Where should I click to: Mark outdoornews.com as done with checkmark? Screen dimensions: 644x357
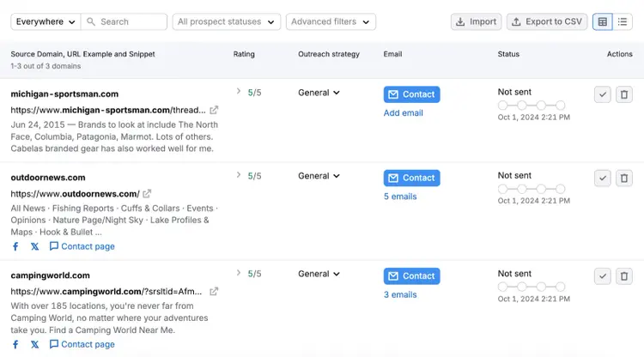(603, 178)
